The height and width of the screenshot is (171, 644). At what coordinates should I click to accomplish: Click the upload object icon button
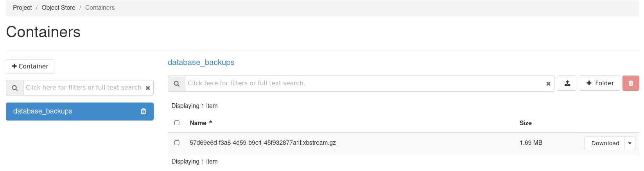[x=567, y=83]
